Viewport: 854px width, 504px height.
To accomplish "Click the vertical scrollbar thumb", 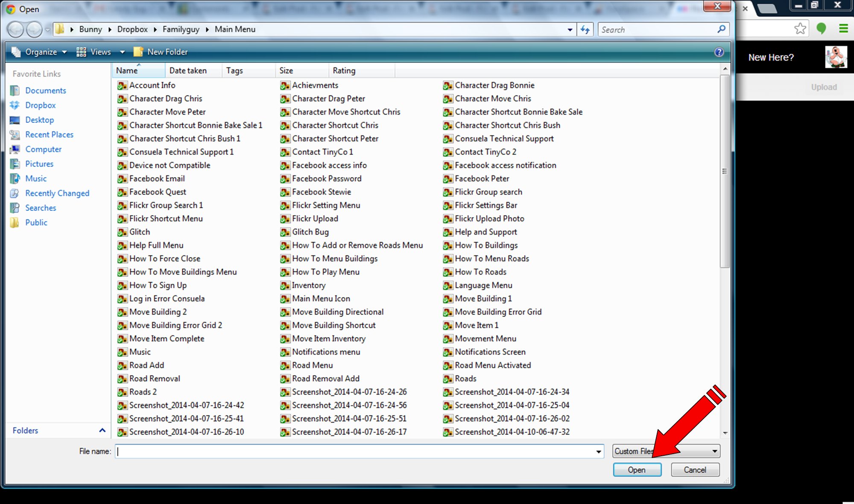I will 725,171.
